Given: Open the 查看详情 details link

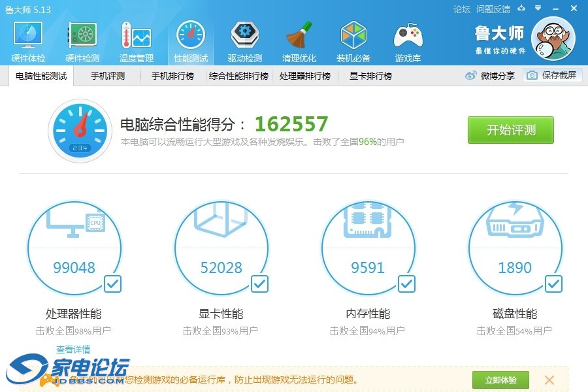Looking at the screenshot, I should click(x=73, y=350).
